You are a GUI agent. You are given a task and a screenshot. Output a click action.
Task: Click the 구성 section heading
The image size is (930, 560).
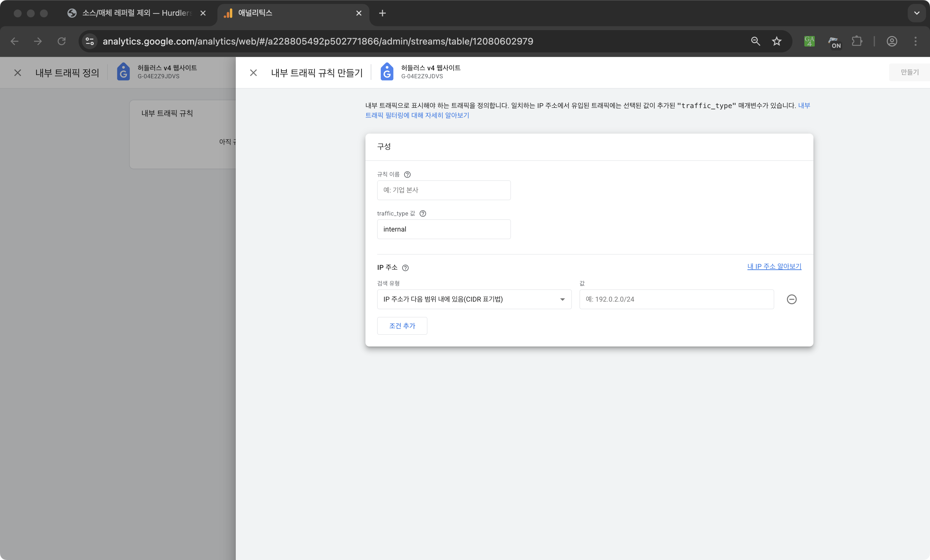coord(384,146)
